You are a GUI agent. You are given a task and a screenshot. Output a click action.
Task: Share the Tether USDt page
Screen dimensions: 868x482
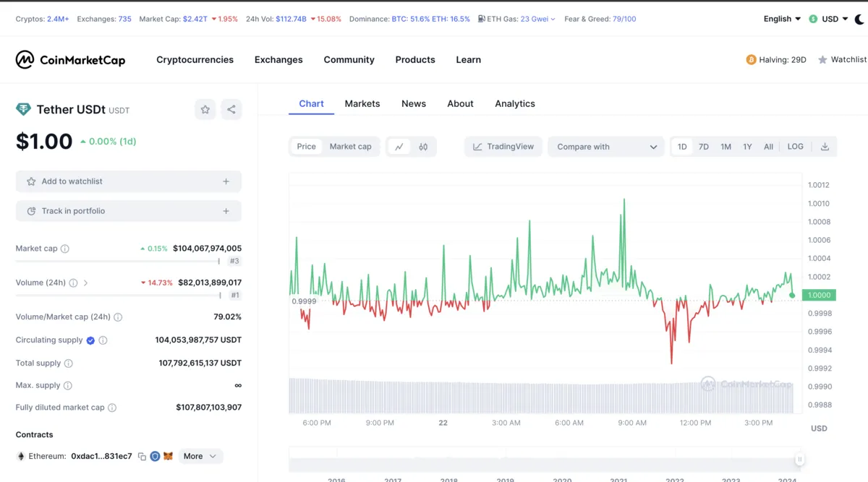(231, 109)
